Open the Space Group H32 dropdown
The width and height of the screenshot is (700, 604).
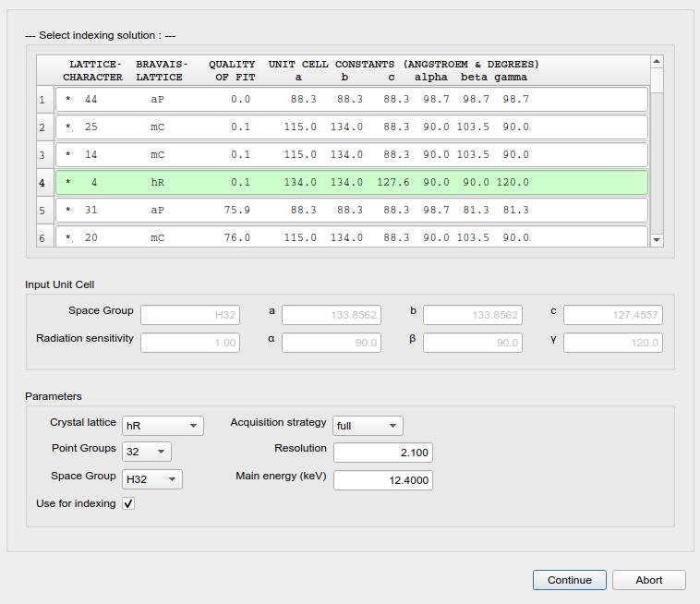(151, 479)
